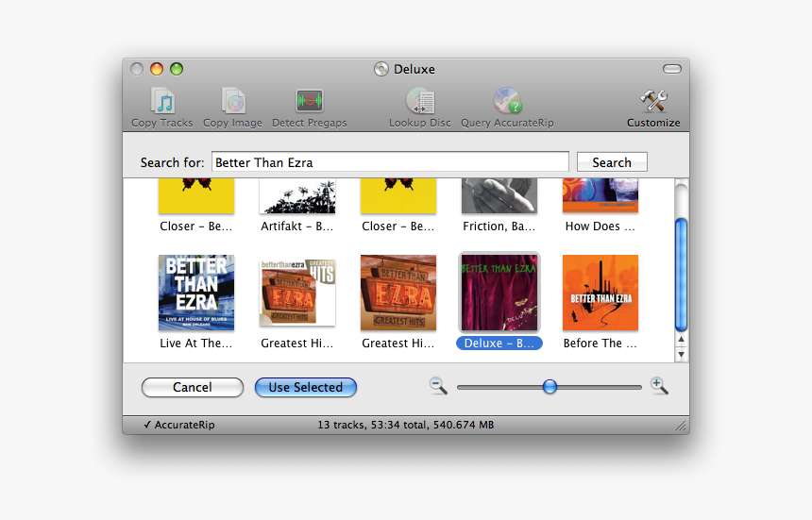Image resolution: width=812 pixels, height=520 pixels.
Task: Click the zoom-in magnifier icon
Action: pos(659,386)
